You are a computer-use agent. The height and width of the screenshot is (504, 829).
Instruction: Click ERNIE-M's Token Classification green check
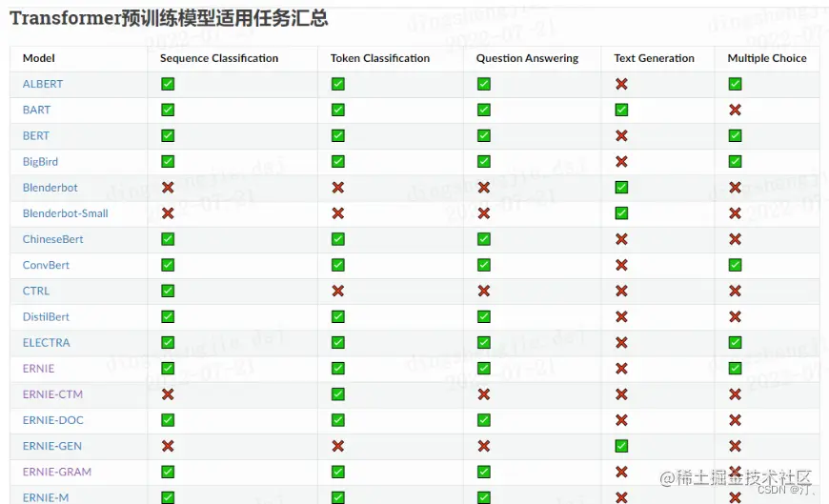tap(338, 497)
